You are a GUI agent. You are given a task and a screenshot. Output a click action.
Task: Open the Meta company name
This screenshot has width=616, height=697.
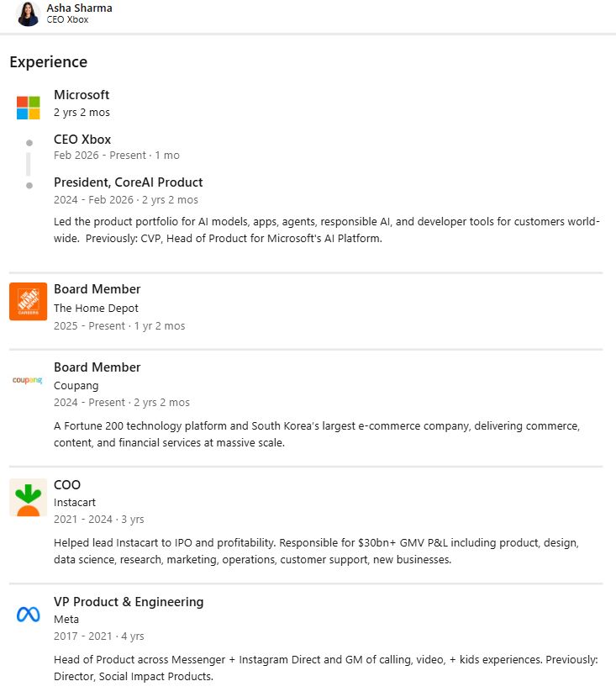click(x=66, y=620)
